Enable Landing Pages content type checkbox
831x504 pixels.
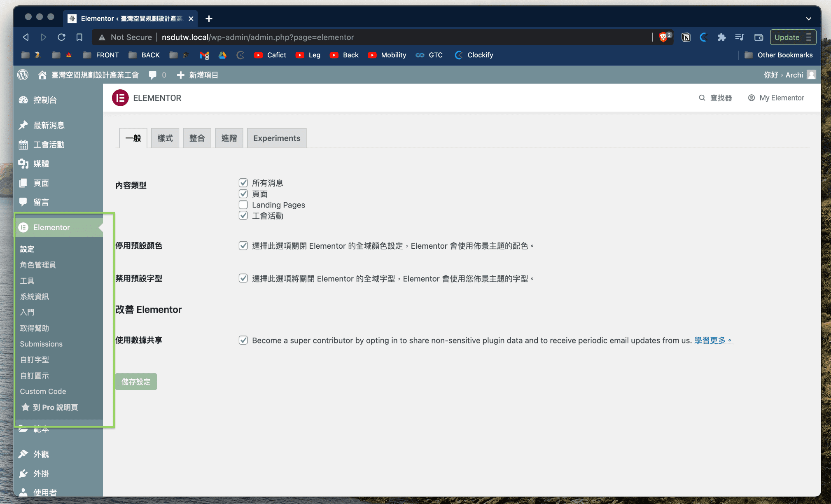pos(243,204)
